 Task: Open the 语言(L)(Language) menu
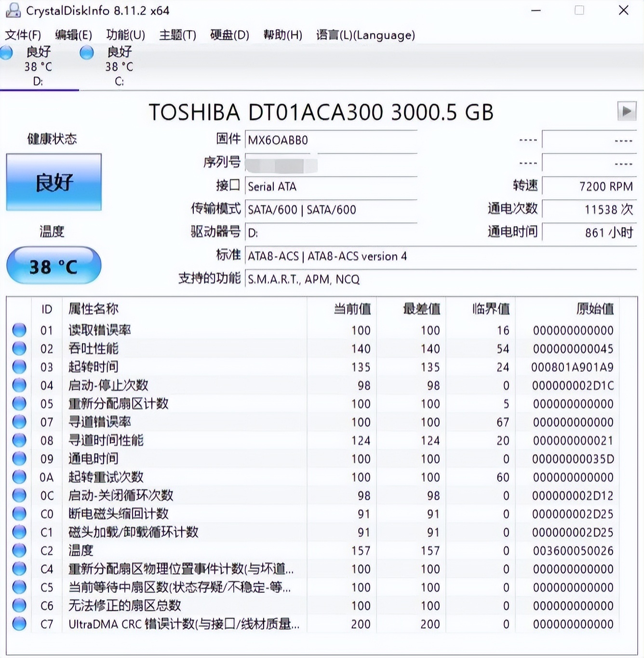click(365, 35)
